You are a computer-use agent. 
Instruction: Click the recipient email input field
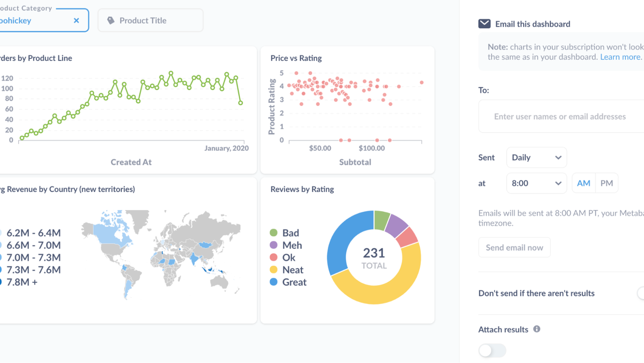559,116
